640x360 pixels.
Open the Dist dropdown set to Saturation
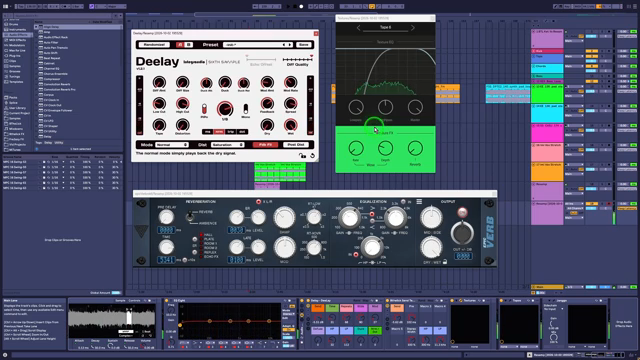(x=227, y=145)
